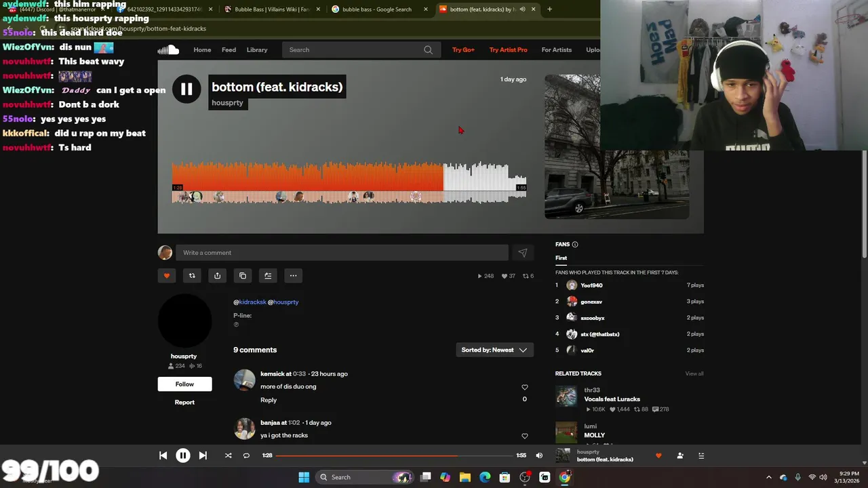Click the Write a comment field

pos(342,253)
